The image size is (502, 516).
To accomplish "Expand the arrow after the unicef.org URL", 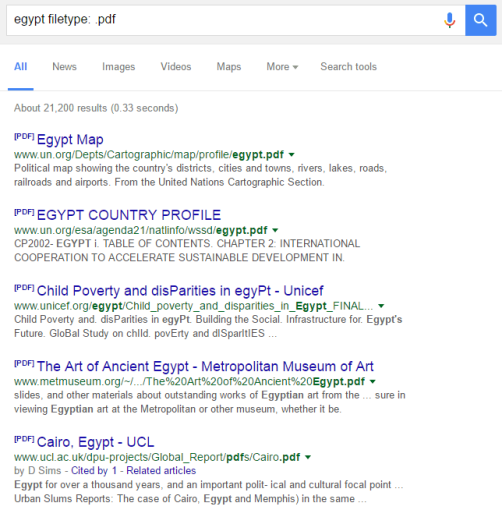I will pyautogui.click(x=381, y=306).
